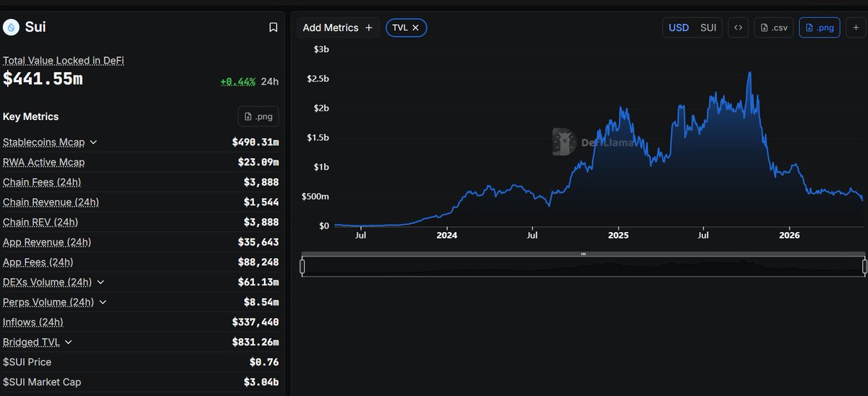The image size is (868, 396).
Task: Click the Chain REV (24h) label
Action: click(x=41, y=222)
